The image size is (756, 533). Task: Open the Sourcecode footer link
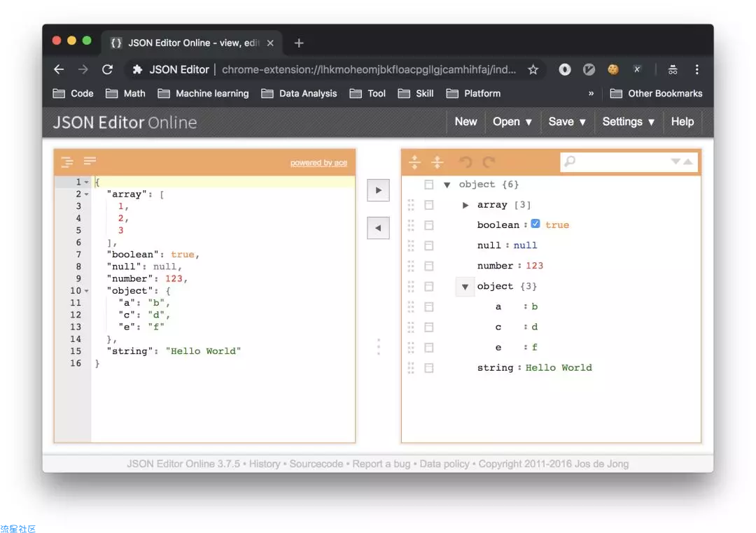(x=316, y=464)
